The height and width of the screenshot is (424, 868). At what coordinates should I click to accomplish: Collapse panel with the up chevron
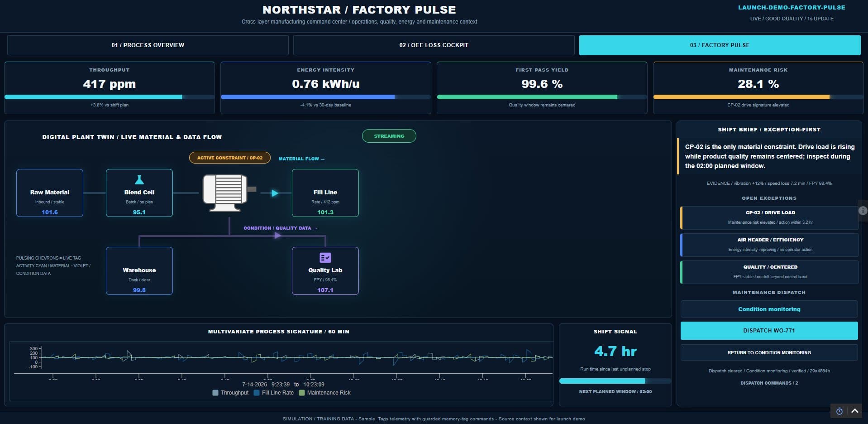pyautogui.click(x=855, y=411)
